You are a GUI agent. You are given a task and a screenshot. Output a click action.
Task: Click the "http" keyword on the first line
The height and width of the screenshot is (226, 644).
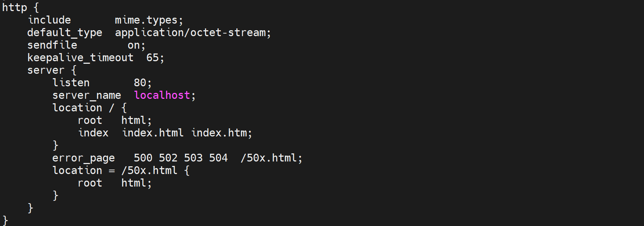click(x=14, y=7)
